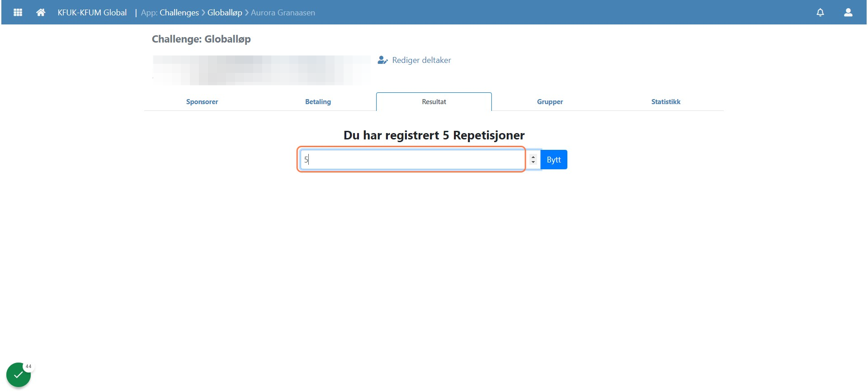Open notifications bell icon
Screen dimensions: 868x392
point(820,12)
